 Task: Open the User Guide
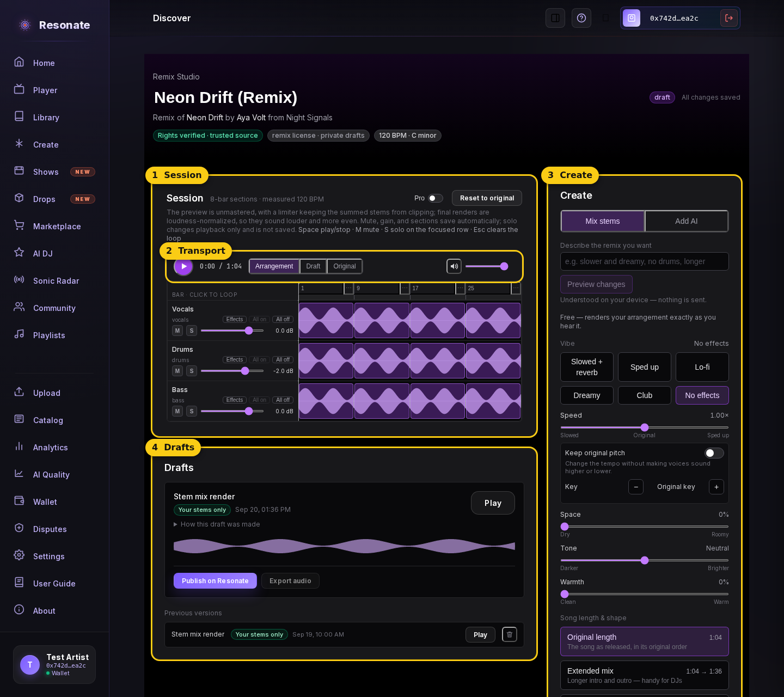tap(54, 583)
